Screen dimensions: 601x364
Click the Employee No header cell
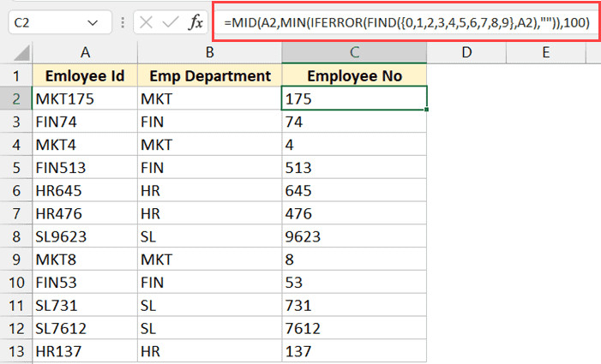click(354, 76)
